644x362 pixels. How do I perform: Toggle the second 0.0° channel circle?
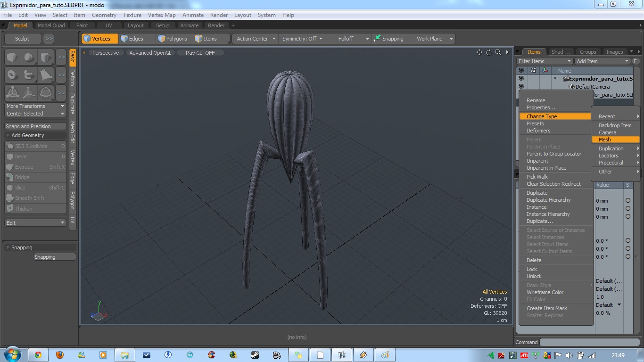coord(628,248)
